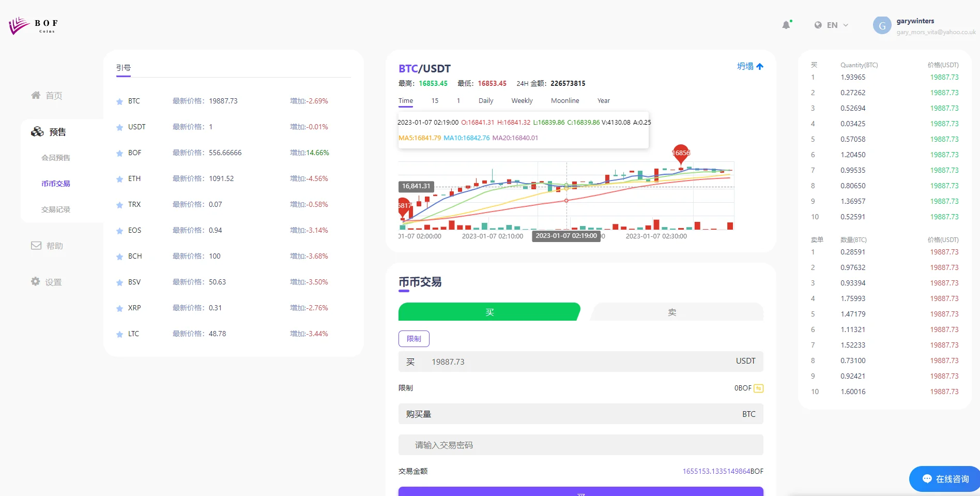980x496 pixels.
Task: Open the 在线咨询 online chat bubble
Action: (945, 479)
